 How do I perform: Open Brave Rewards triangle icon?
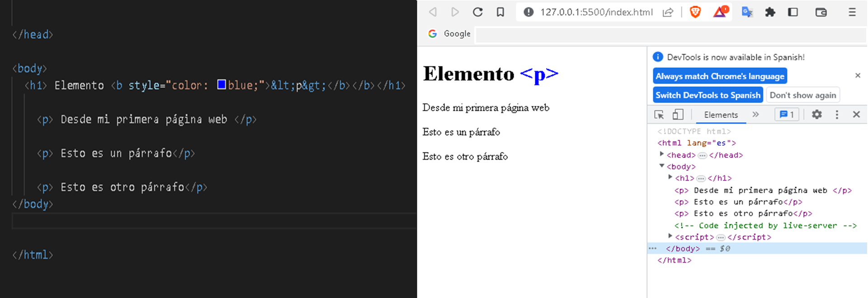tap(721, 12)
